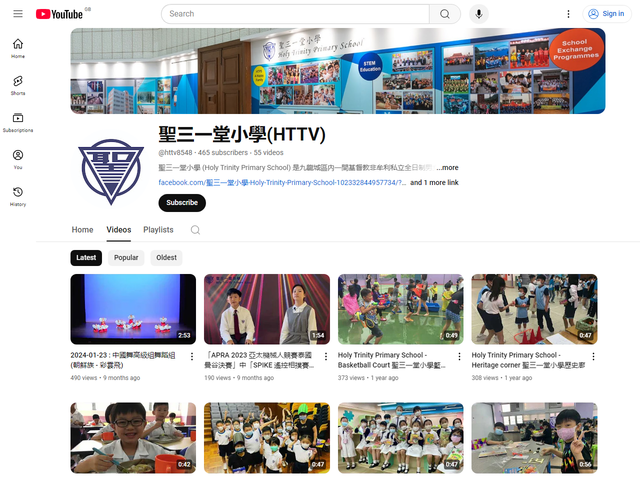Open History in the sidebar
Viewport: 640px width, 480px height.
(18, 196)
